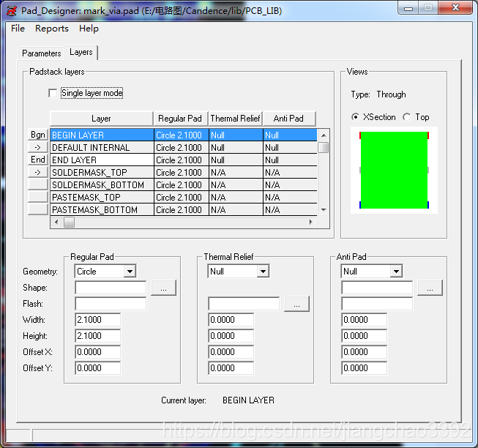This screenshot has height=448, width=478.
Task: Click Anti Pad Height field
Action: click(x=364, y=336)
